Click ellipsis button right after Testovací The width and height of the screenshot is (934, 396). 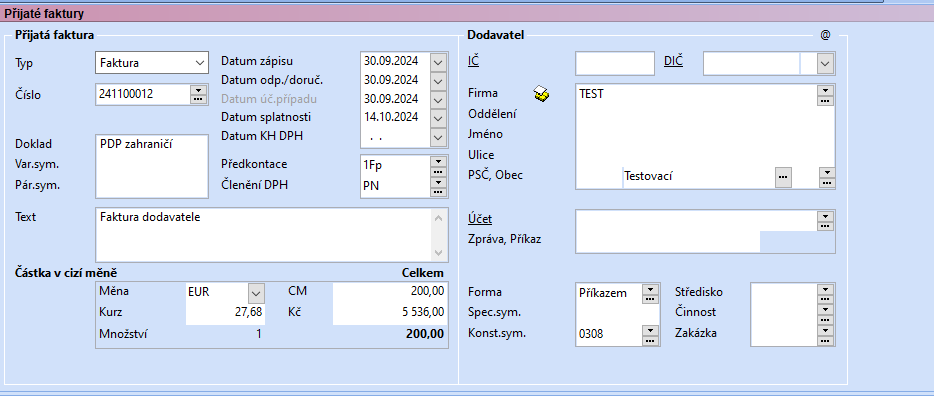tap(783, 176)
